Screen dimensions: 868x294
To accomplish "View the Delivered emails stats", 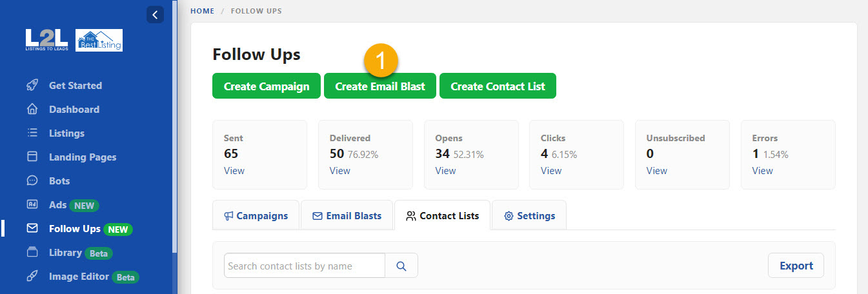I will pos(340,170).
